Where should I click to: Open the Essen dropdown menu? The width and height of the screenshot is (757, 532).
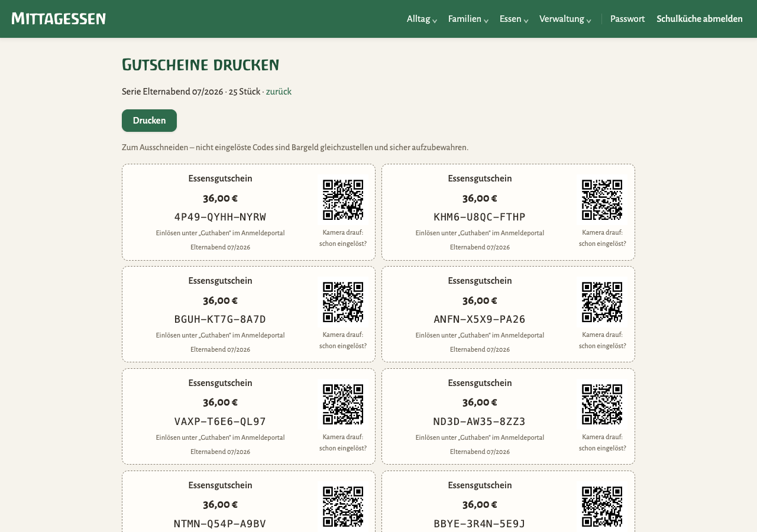(x=514, y=19)
